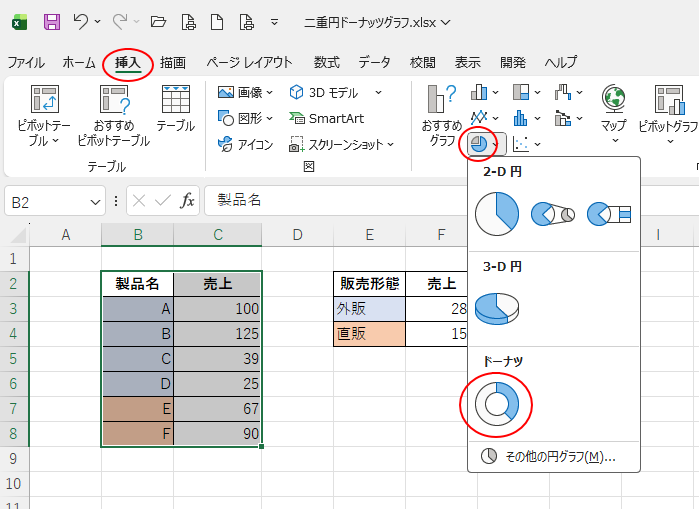Click the Excel application logo
This screenshot has height=509, width=699.
(x=19, y=22)
